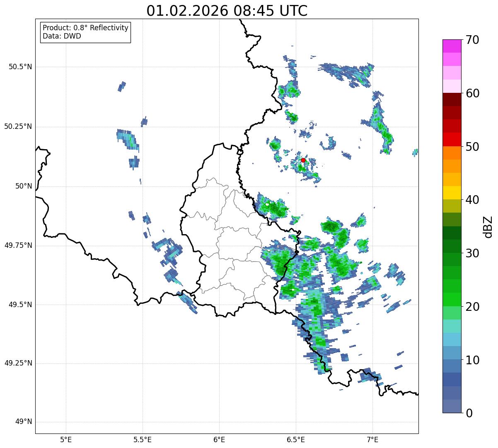The image size is (498, 448).
Task: Click the 70 dBZ magenta colorbar segment
Action: [x=452, y=46]
